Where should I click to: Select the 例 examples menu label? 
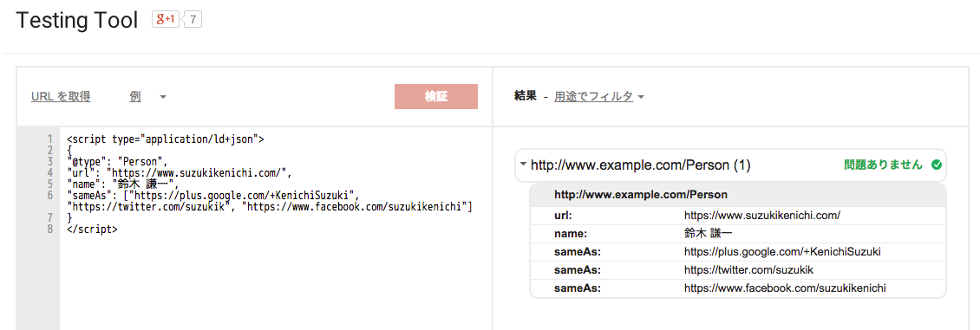tap(135, 96)
